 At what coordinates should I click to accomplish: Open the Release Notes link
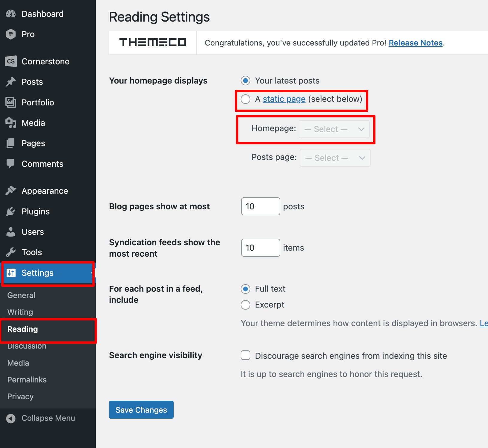415,43
